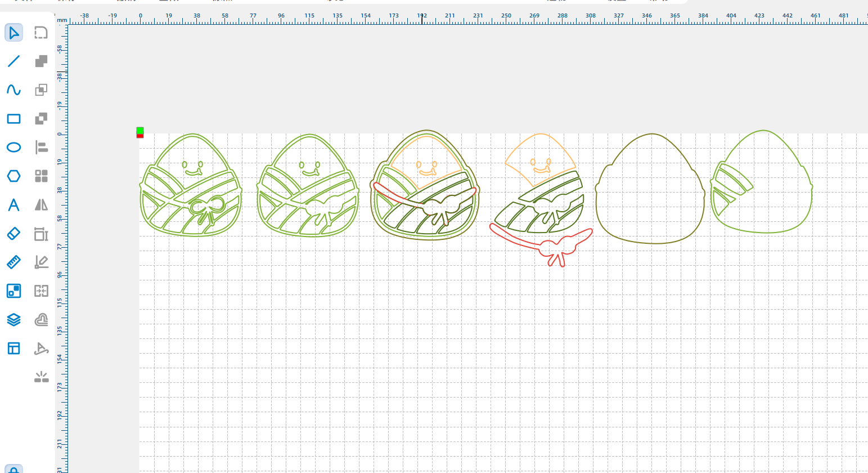Image resolution: width=868 pixels, height=473 pixels.
Task: Click the mirror flip triangles icon
Action: pyautogui.click(x=41, y=205)
